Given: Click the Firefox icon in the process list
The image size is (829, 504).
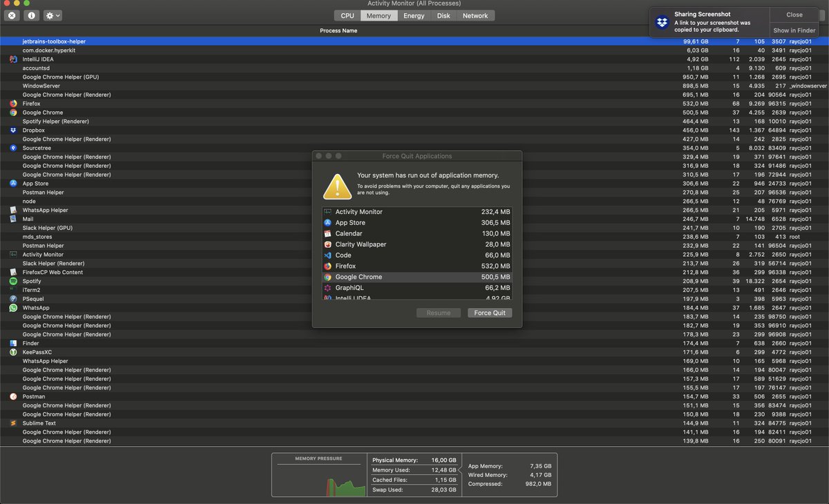Looking at the screenshot, I should pyautogui.click(x=13, y=104).
